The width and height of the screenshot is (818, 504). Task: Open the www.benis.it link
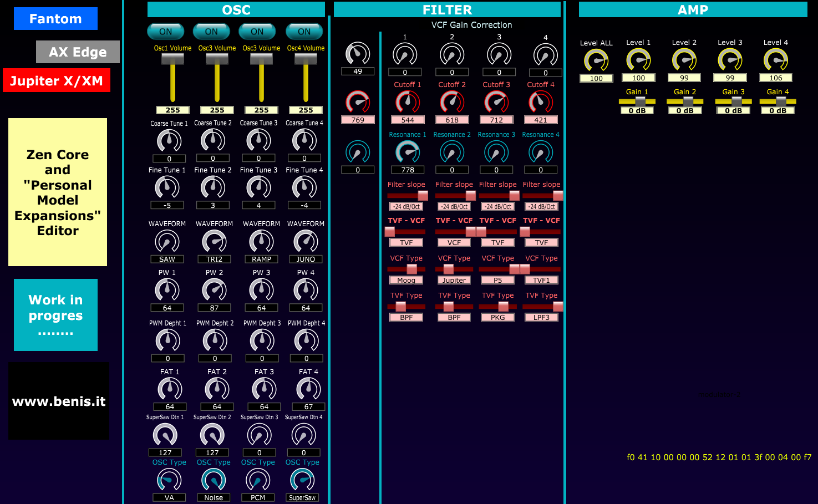click(x=59, y=401)
